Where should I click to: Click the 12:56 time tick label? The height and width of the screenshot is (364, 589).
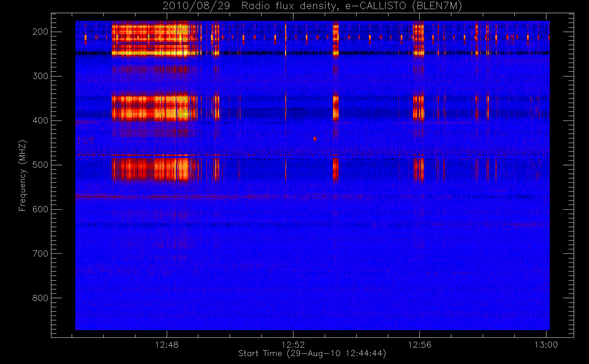[419, 345]
